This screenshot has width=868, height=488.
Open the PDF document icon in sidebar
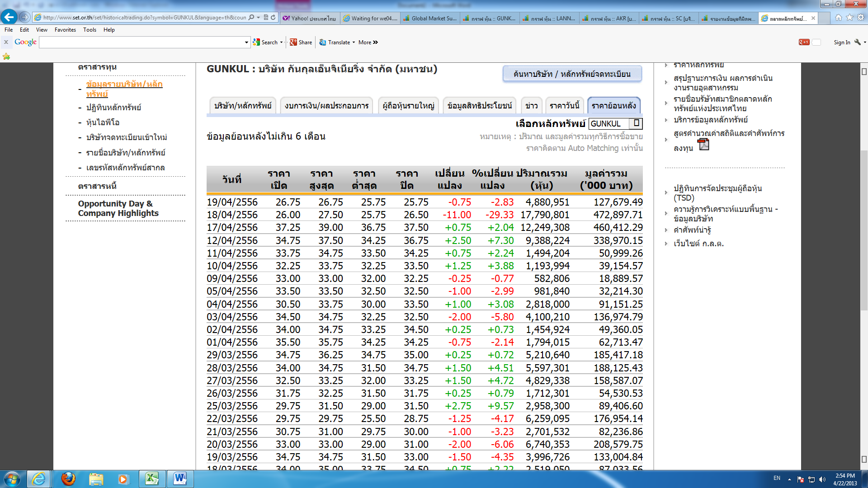tap(703, 145)
